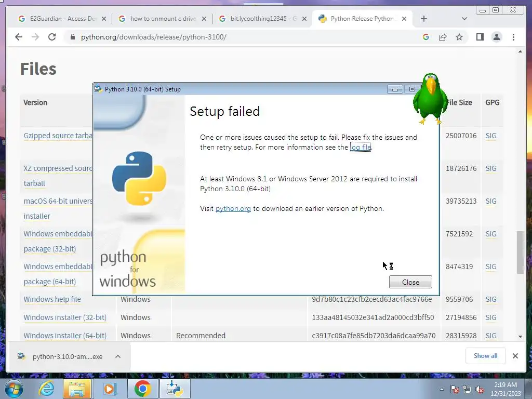Image resolution: width=532 pixels, height=399 pixels.
Task: Open the network tray icon
Action: [467, 389]
